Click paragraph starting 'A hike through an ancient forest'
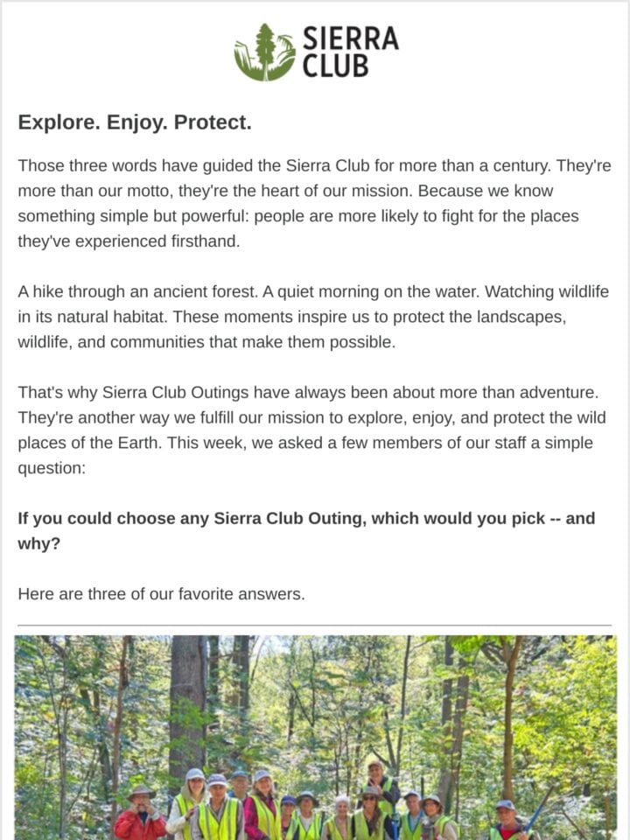Viewport: 630px width, 840px height. click(x=313, y=317)
